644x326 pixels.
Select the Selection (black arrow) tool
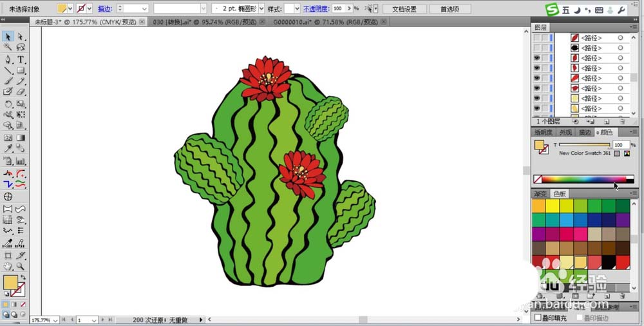pyautogui.click(x=8, y=37)
